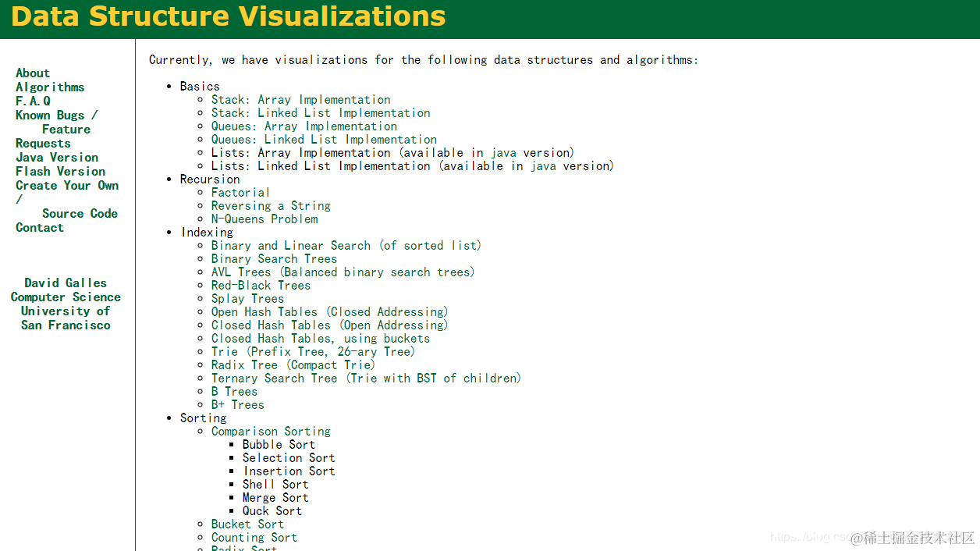
Task: Visit University of San Francisco link
Action: (x=66, y=318)
